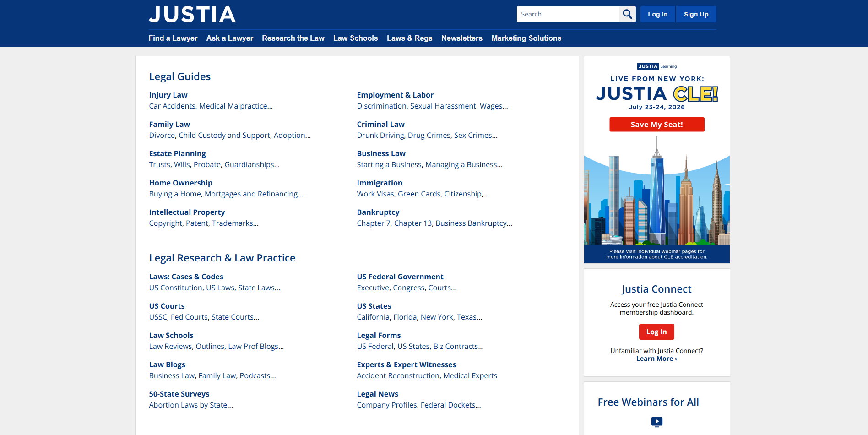The width and height of the screenshot is (868, 435).
Task: Open Car Accidents link
Action: point(172,106)
